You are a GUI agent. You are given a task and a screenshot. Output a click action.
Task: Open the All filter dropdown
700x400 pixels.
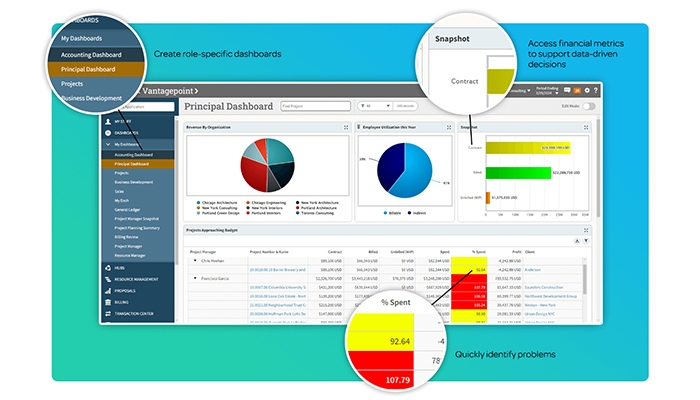(x=374, y=106)
